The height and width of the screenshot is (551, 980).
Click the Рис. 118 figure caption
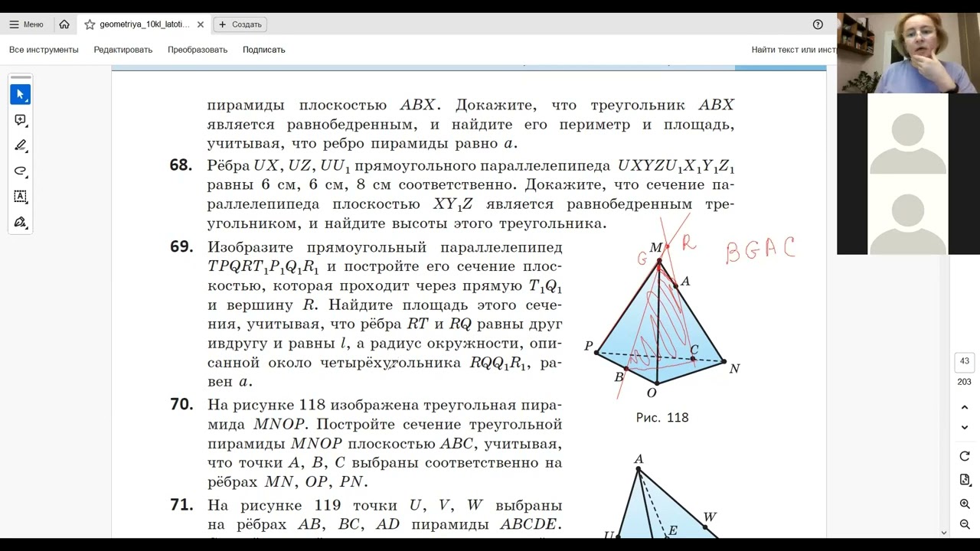pyautogui.click(x=662, y=418)
